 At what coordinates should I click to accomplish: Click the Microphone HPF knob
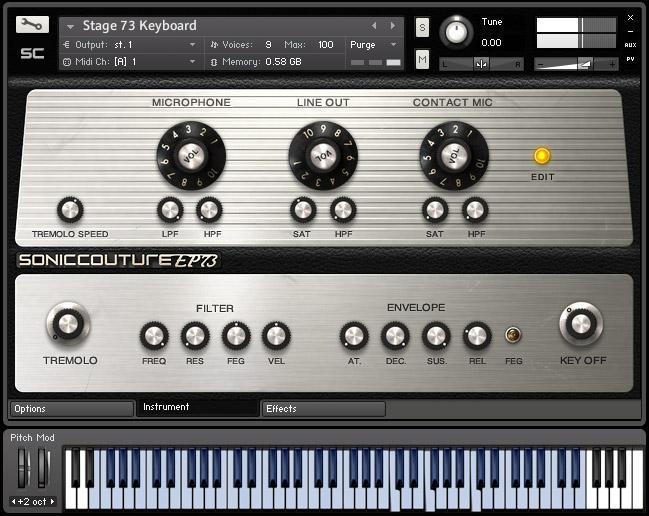(209, 210)
